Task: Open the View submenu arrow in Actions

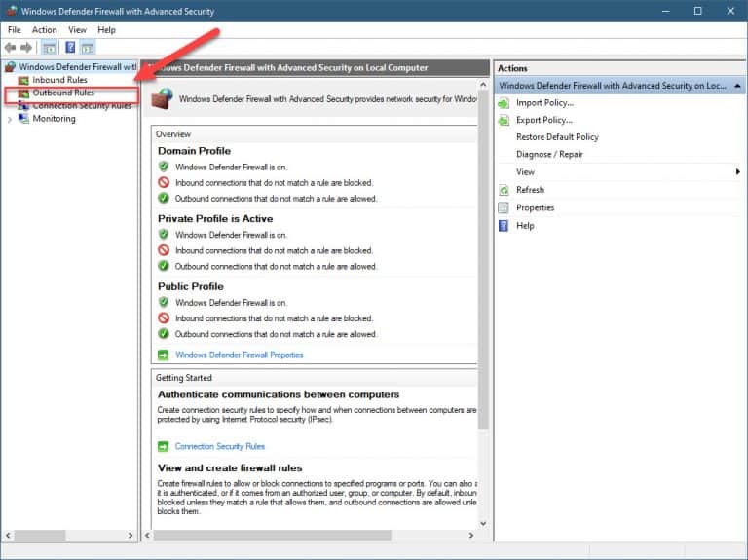Action: pyautogui.click(x=737, y=172)
